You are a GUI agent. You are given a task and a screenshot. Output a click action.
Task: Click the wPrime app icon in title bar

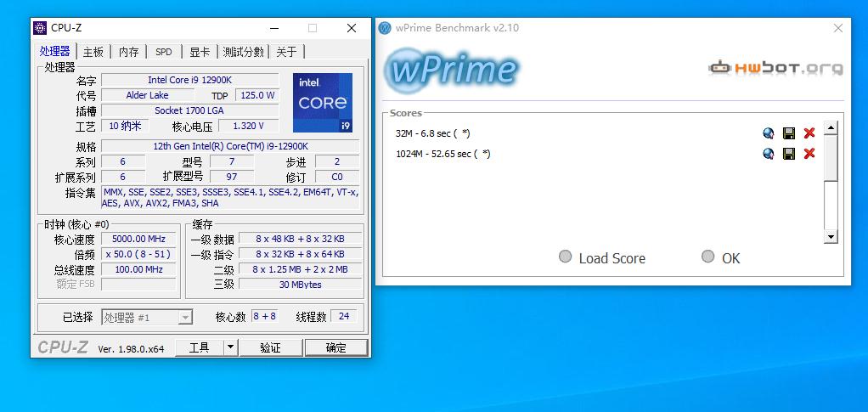point(385,28)
